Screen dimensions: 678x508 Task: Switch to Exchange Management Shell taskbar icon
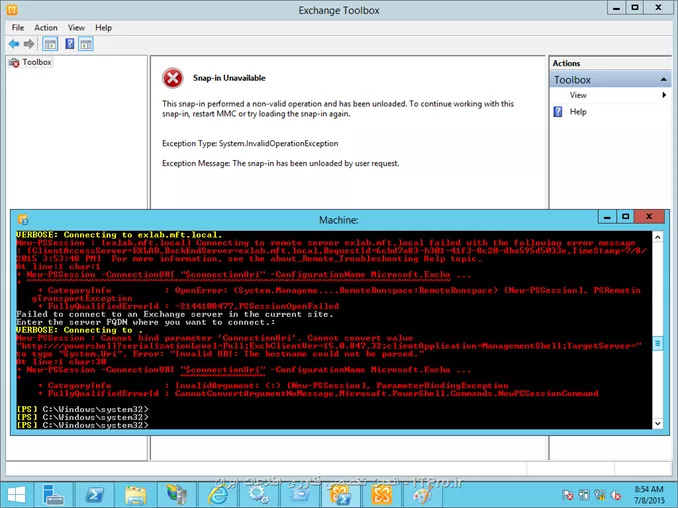pyautogui.click(x=340, y=495)
